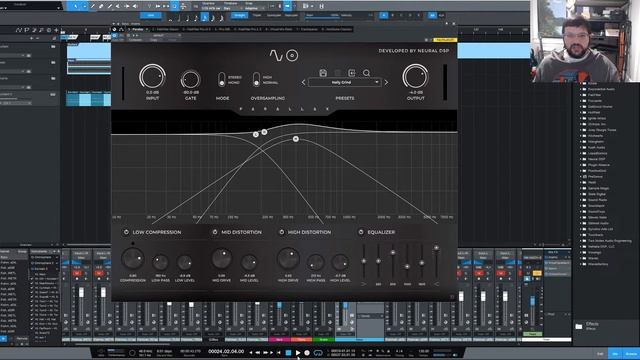Flip the Stereo/Mono mode switch
640x360 pixels.
(x=222, y=79)
